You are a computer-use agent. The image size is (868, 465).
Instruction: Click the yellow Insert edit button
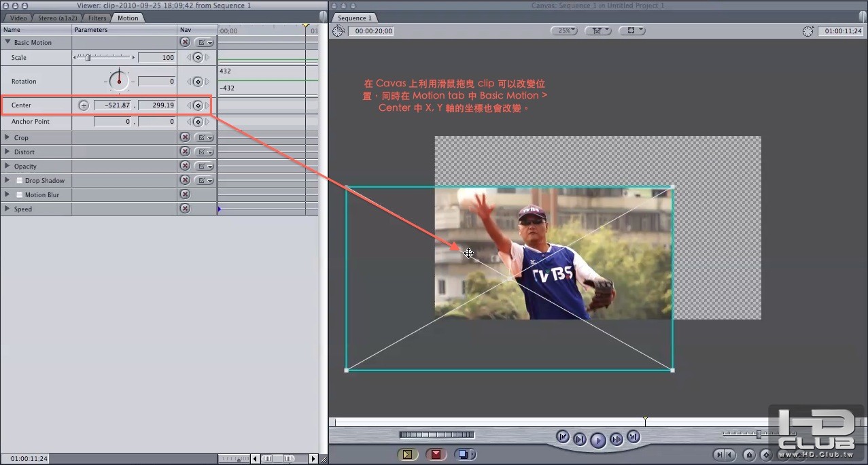click(407, 454)
